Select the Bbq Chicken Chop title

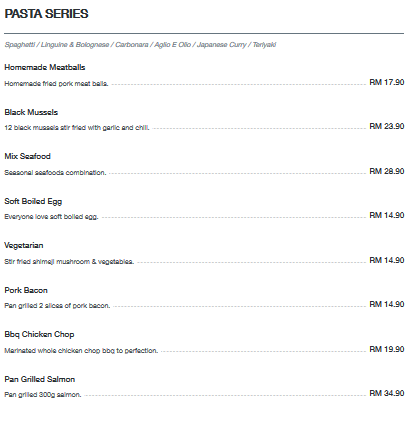coord(39,334)
